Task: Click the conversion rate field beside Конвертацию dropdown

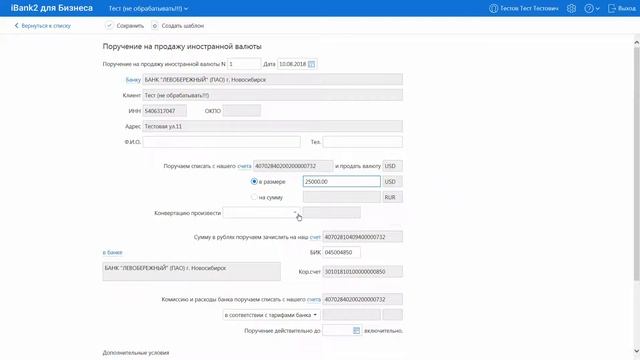Action: click(331, 212)
